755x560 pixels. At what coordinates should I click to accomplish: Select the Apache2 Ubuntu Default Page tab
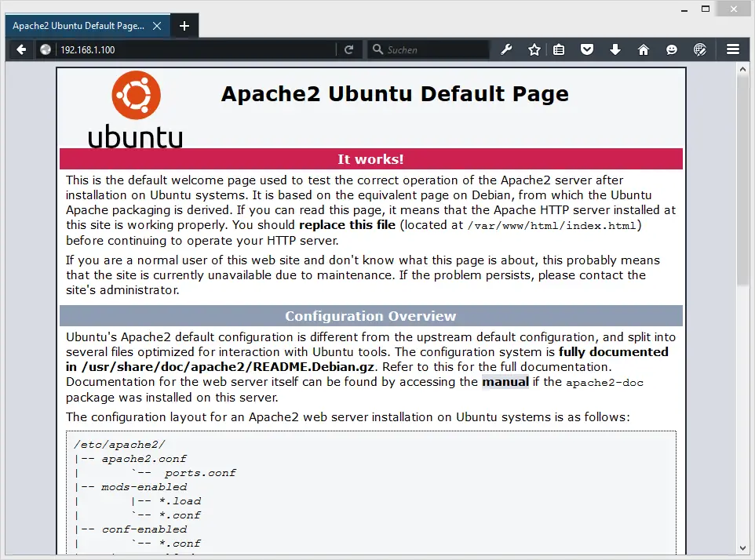pyautogui.click(x=88, y=26)
